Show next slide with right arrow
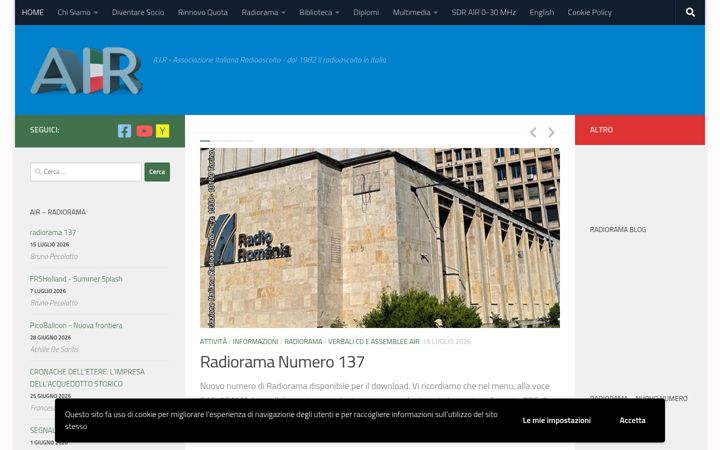The height and width of the screenshot is (450, 720). coord(551,132)
